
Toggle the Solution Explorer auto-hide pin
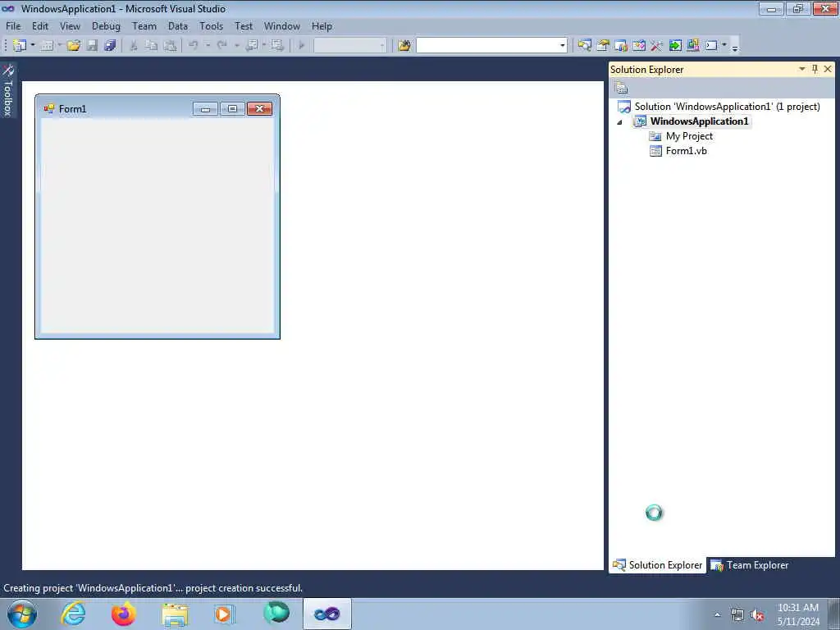point(815,69)
